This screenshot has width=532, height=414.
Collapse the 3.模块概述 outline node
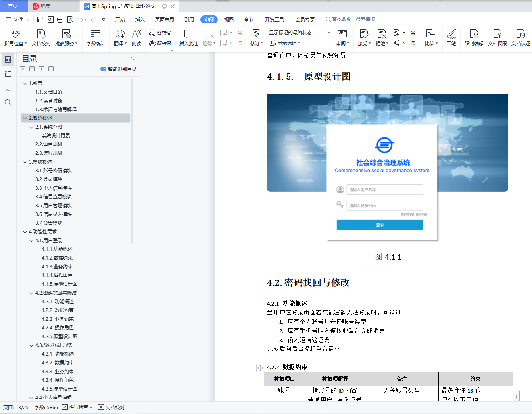tap(25, 162)
